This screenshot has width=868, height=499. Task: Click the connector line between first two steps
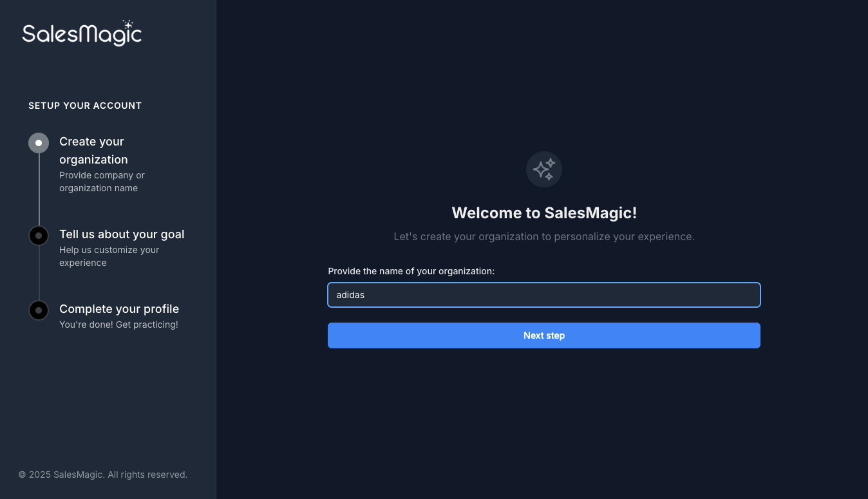coord(39,189)
